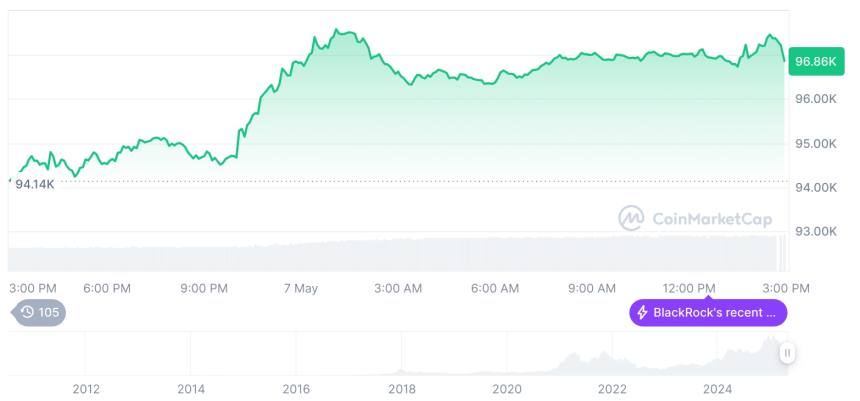The image size is (860, 401).
Task: Click the volume bars area under the chart
Action: (x=400, y=254)
